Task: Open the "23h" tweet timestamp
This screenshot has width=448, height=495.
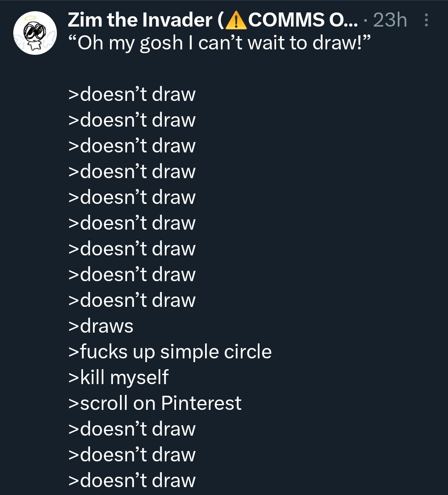Action: point(390,20)
